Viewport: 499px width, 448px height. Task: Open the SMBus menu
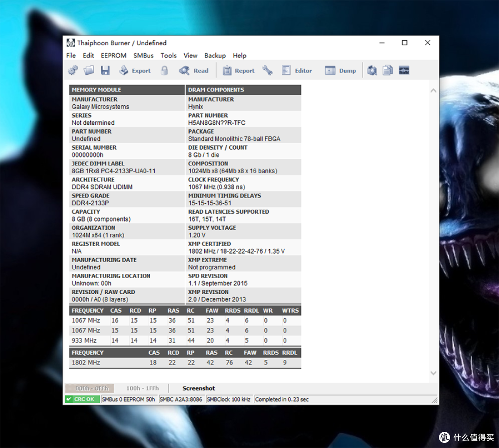click(144, 55)
